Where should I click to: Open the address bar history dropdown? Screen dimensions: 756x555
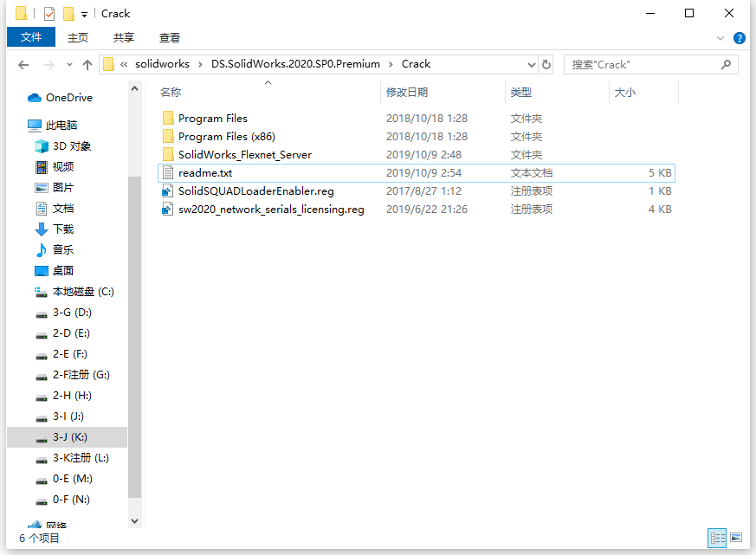pyautogui.click(x=532, y=65)
